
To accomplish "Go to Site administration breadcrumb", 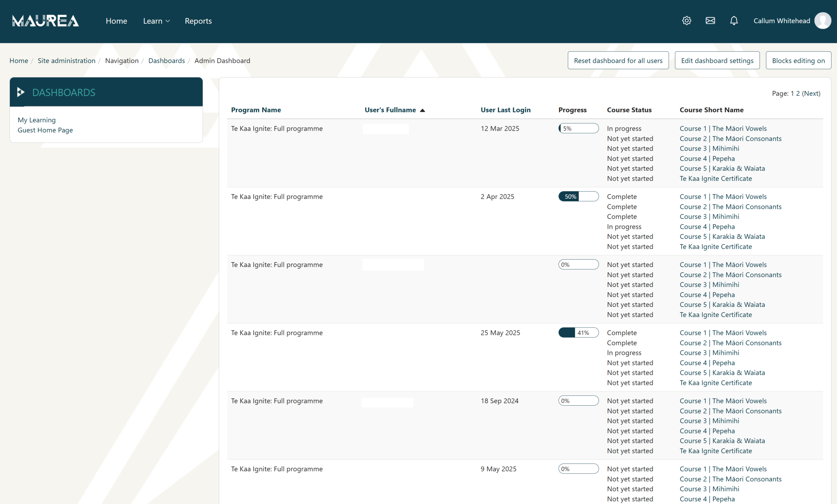I will [x=67, y=60].
